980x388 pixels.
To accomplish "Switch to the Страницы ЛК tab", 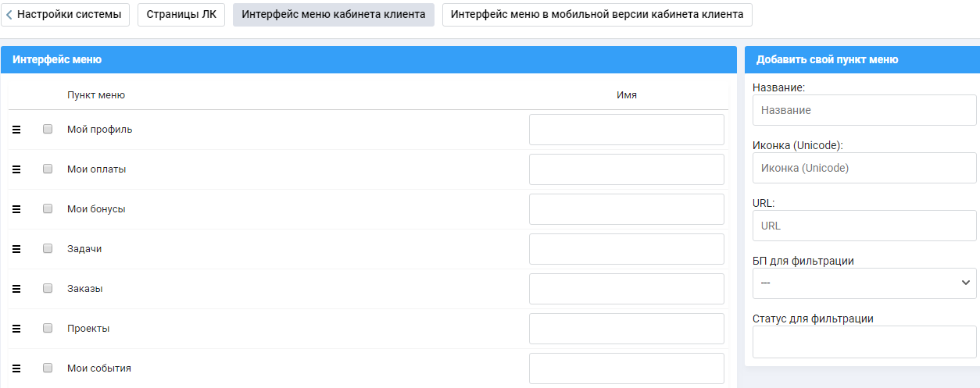I will click(x=181, y=14).
